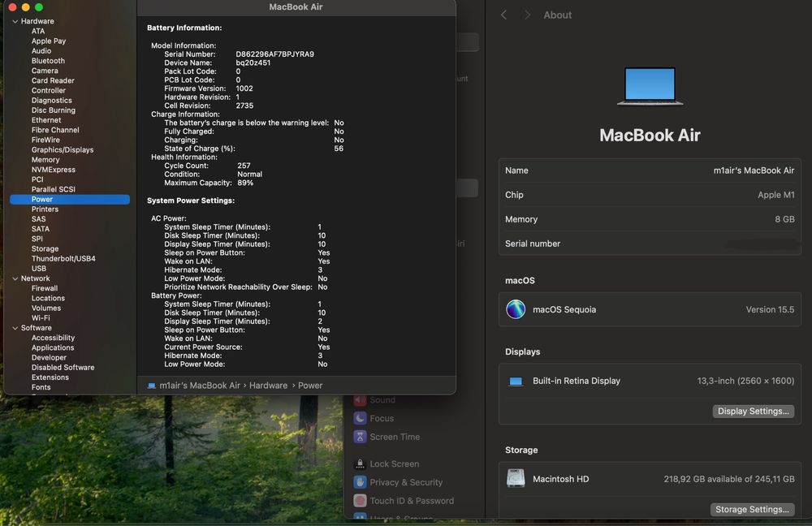Open Display Settings button
The height and width of the screenshot is (526, 812).
[753, 411]
